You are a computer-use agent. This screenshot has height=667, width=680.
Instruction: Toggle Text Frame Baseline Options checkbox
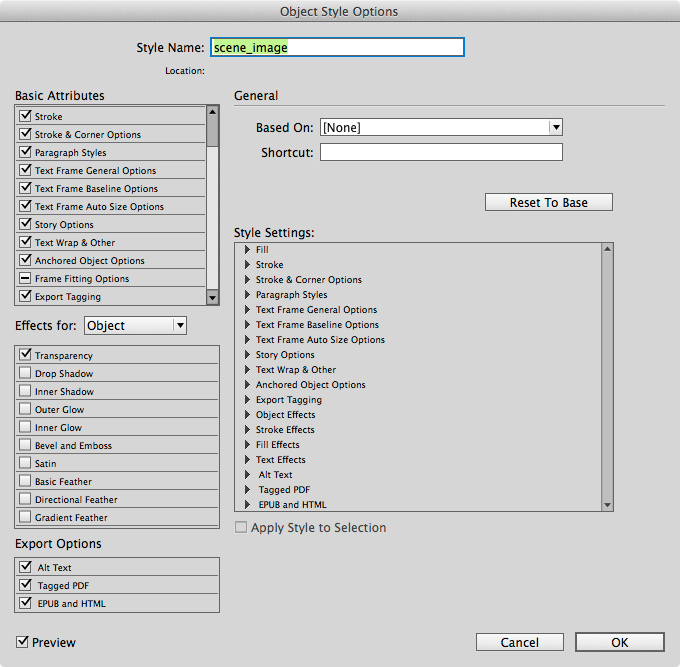[x=26, y=188]
